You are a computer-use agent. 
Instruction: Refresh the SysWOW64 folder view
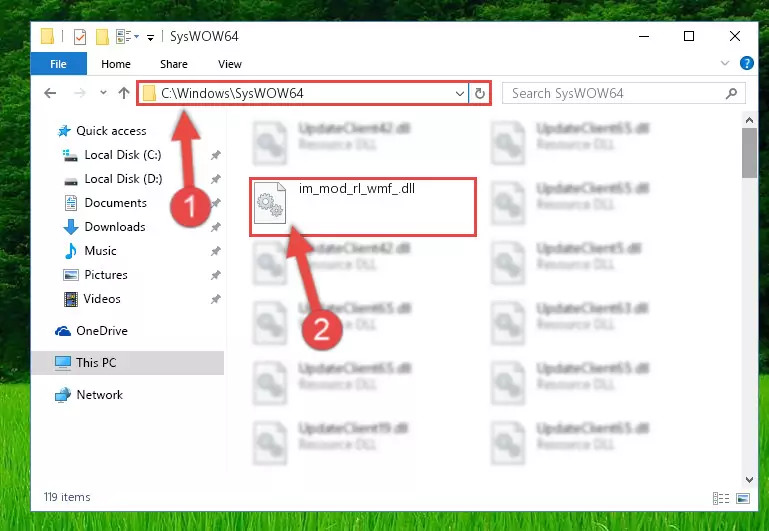(x=480, y=93)
